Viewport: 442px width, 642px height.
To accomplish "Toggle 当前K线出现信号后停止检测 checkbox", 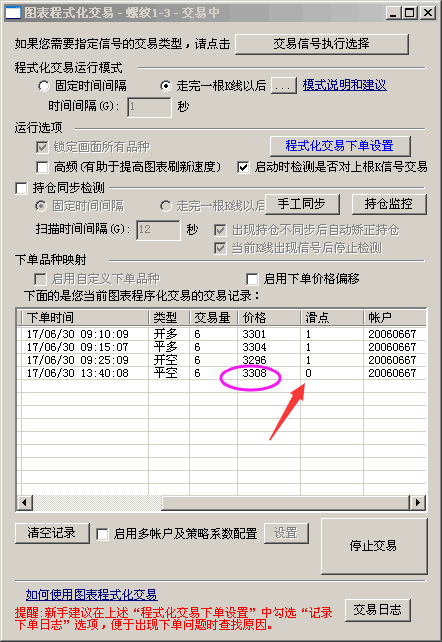I will [x=220, y=248].
